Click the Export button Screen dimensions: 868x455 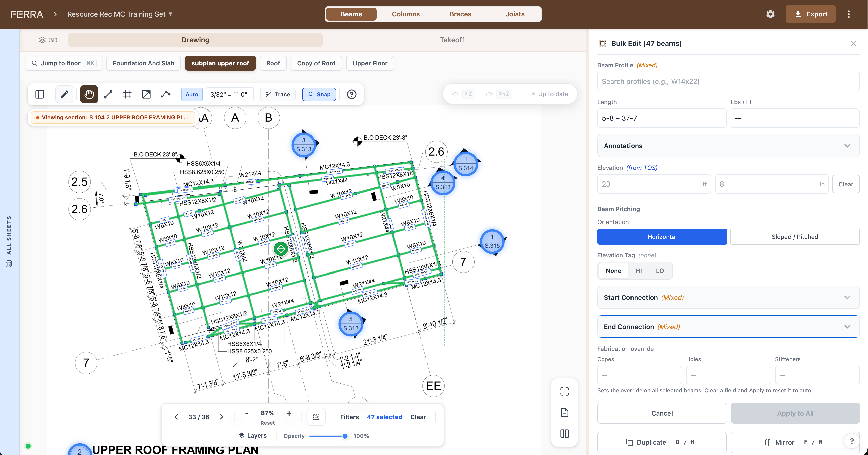coord(810,14)
